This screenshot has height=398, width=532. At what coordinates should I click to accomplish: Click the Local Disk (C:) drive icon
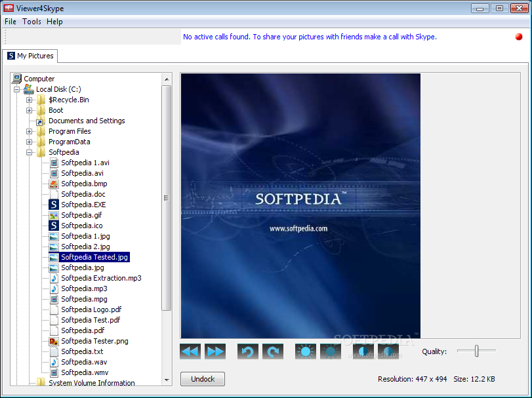[29, 89]
